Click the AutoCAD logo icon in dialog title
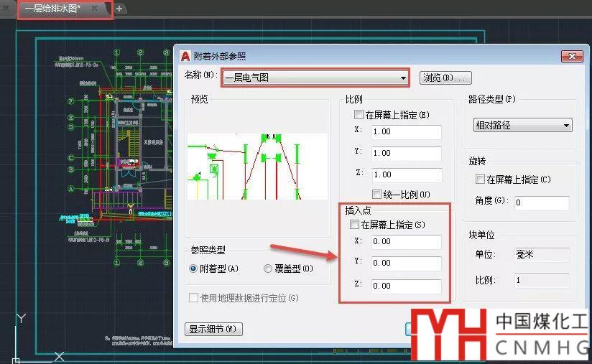Screen dimensions: 592x364 pos(185,56)
